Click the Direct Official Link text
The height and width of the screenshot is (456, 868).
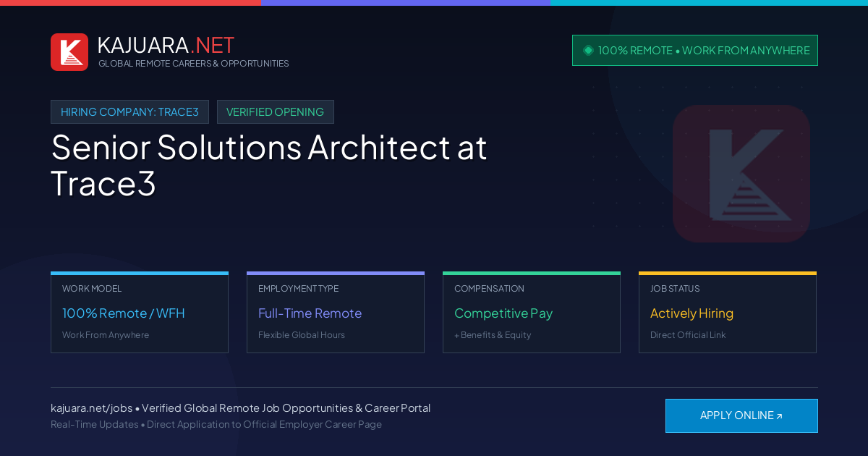pyautogui.click(x=688, y=335)
